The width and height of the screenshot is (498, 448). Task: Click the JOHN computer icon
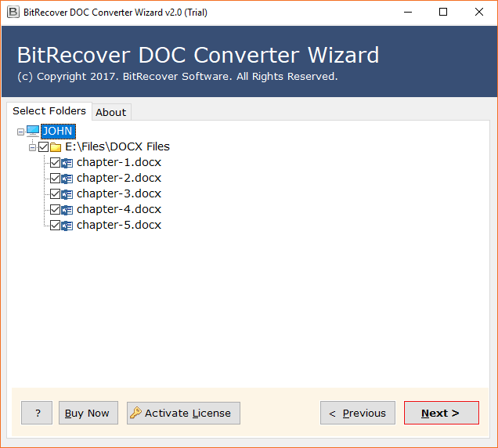click(33, 131)
